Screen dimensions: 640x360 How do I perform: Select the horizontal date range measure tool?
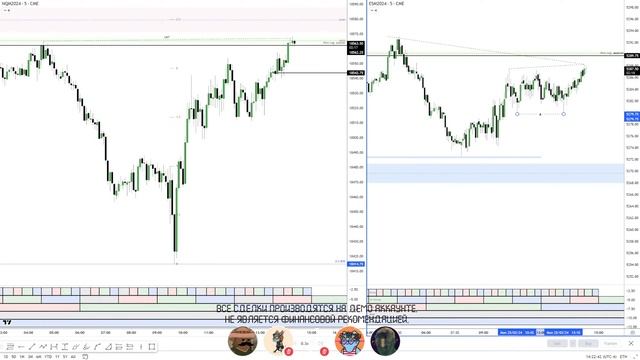click(54, 347)
